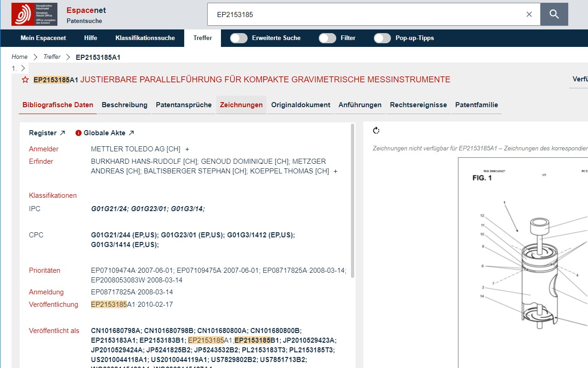Clear the search field with the X icon

click(529, 14)
